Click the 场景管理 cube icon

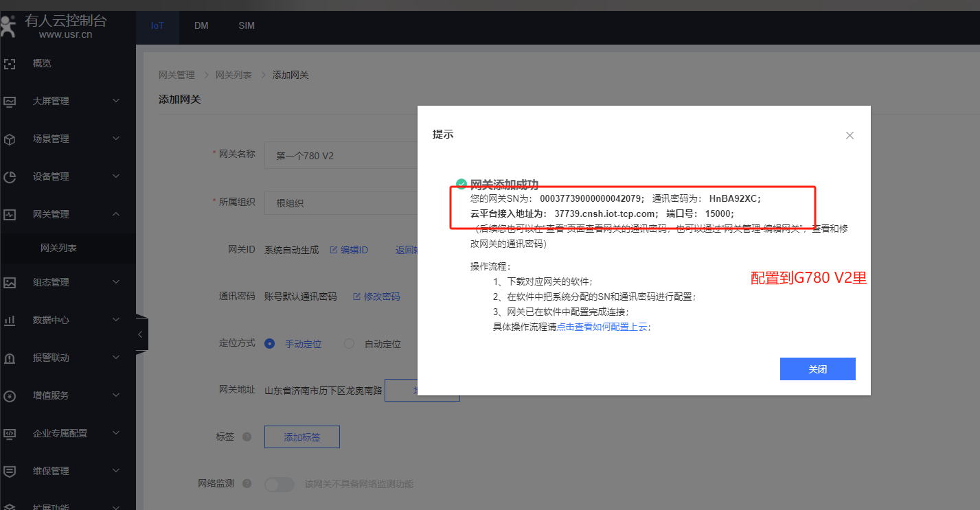[10, 139]
